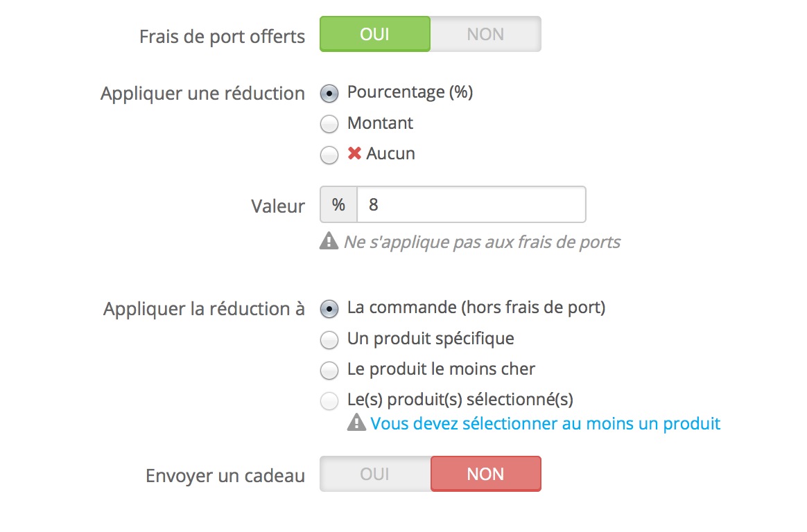The width and height of the screenshot is (807, 532).
Task: Click the % prefix of Valeur field
Action: coord(338,204)
